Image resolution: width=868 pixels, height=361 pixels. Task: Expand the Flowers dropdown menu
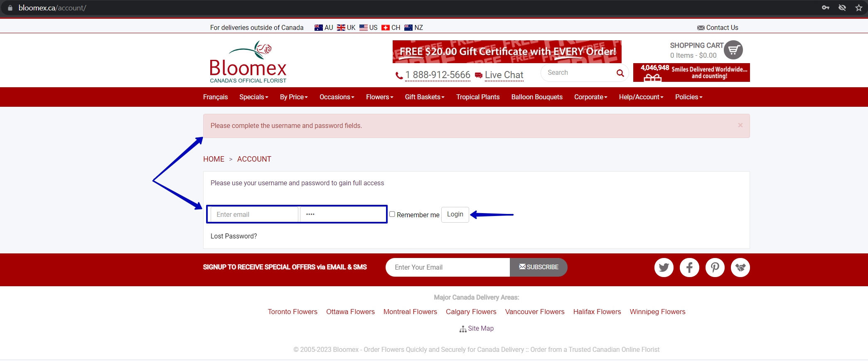[380, 97]
